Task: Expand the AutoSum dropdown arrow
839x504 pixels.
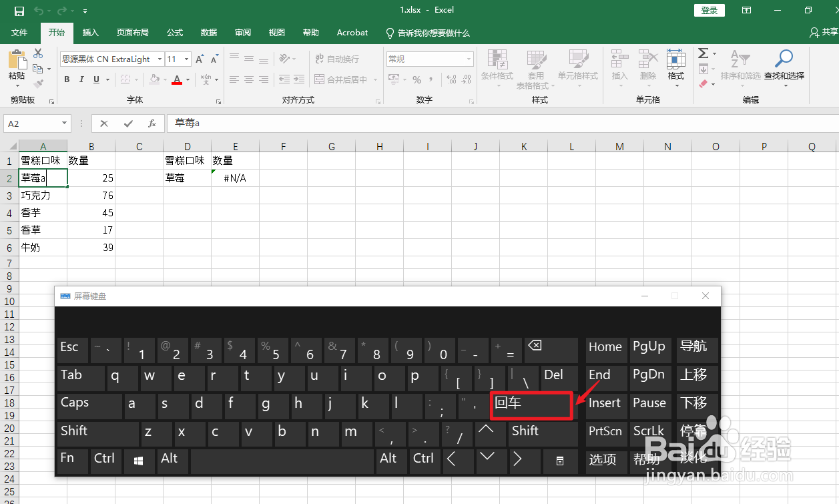Action: click(714, 53)
